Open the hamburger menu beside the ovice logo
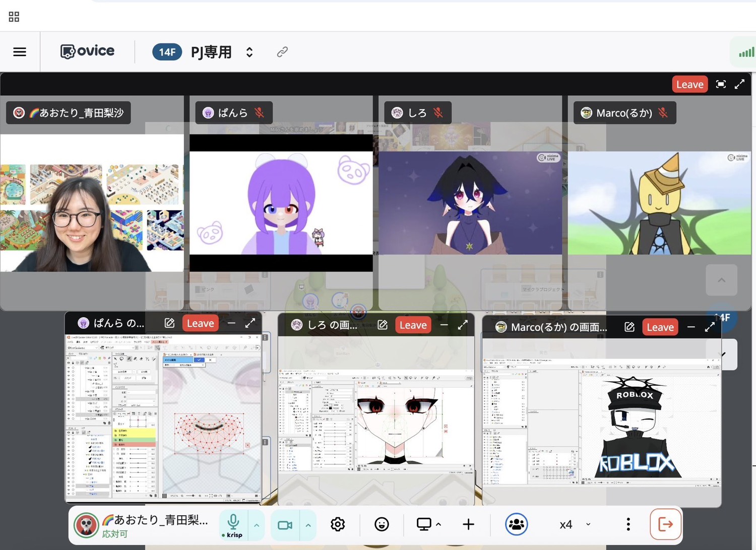Screen dimensions: 756x550 coord(20,52)
